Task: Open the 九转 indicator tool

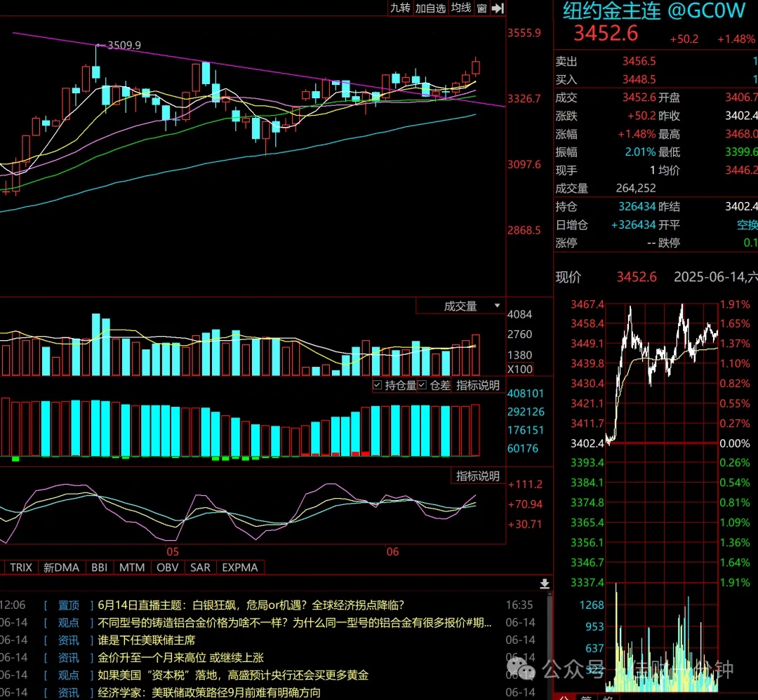Action: (400, 8)
